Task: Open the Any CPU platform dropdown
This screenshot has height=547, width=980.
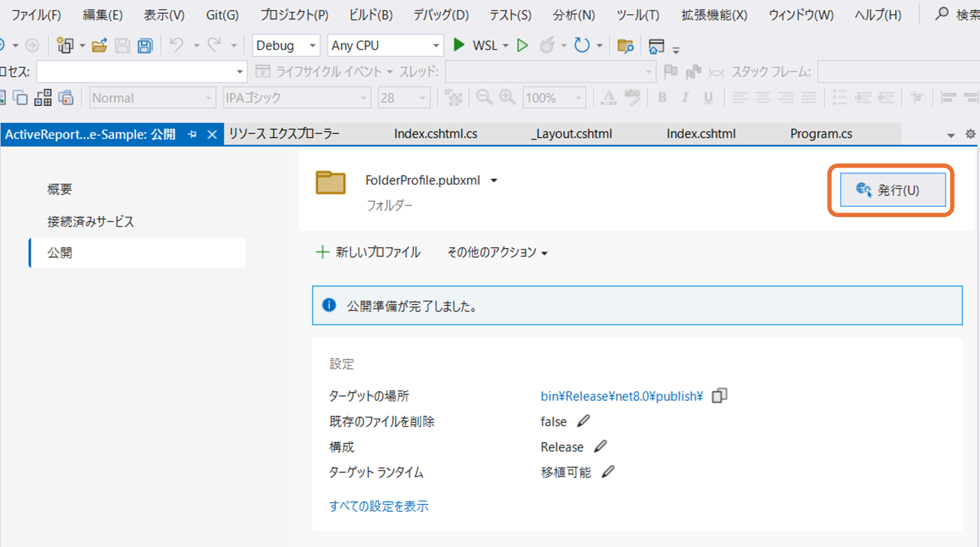Action: [x=385, y=45]
